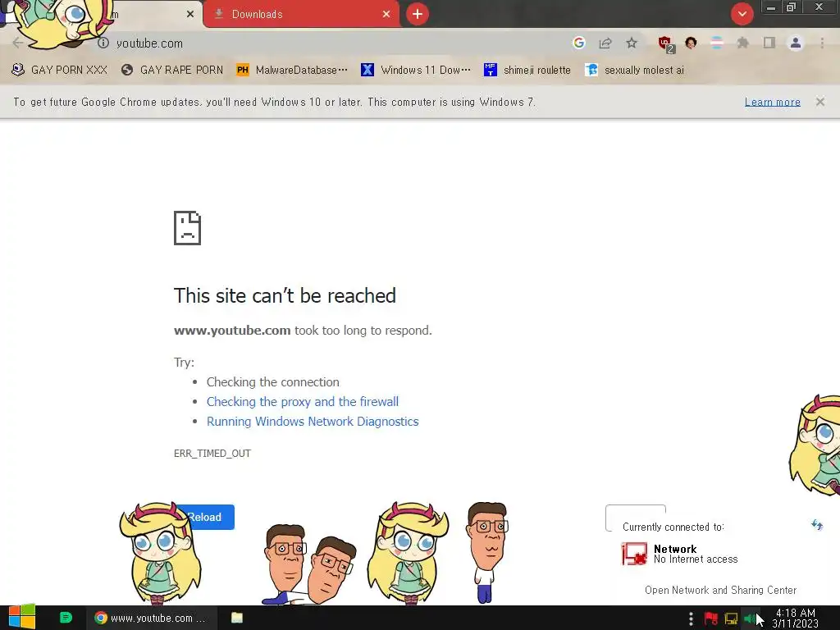Open the Chrome profile avatar button
Viewport: 840px width, 630px height.
coord(796,43)
